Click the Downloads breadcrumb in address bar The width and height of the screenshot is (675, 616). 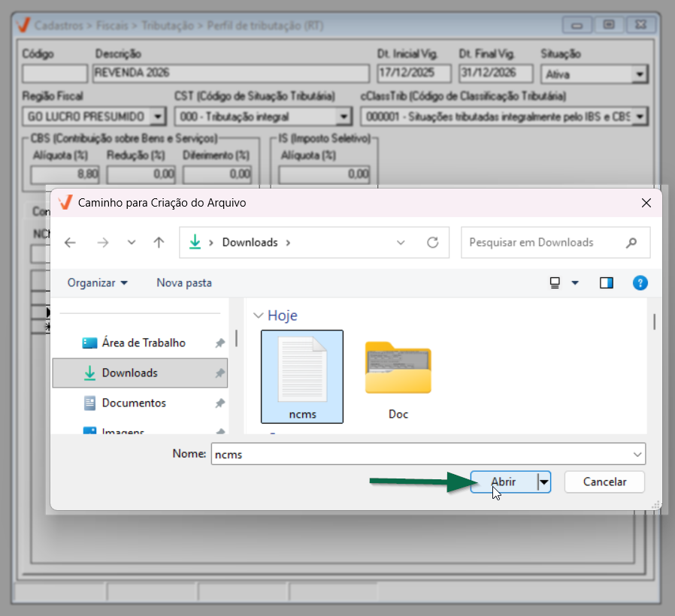point(250,243)
